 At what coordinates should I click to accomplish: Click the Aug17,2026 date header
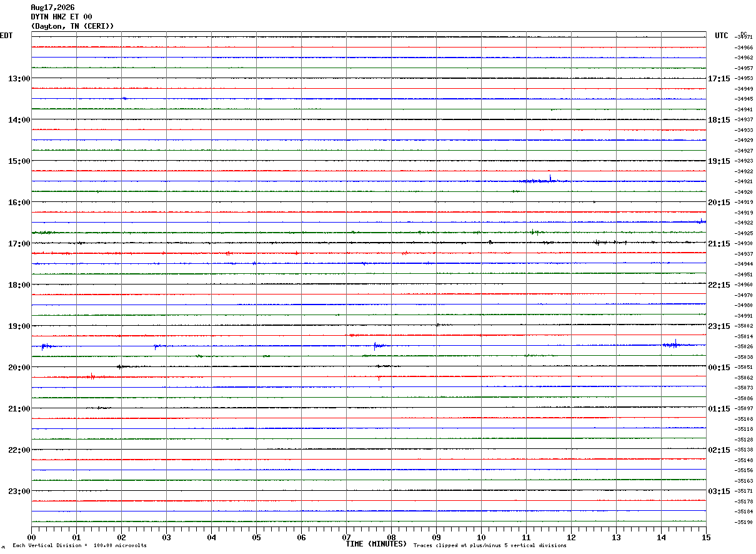point(52,8)
